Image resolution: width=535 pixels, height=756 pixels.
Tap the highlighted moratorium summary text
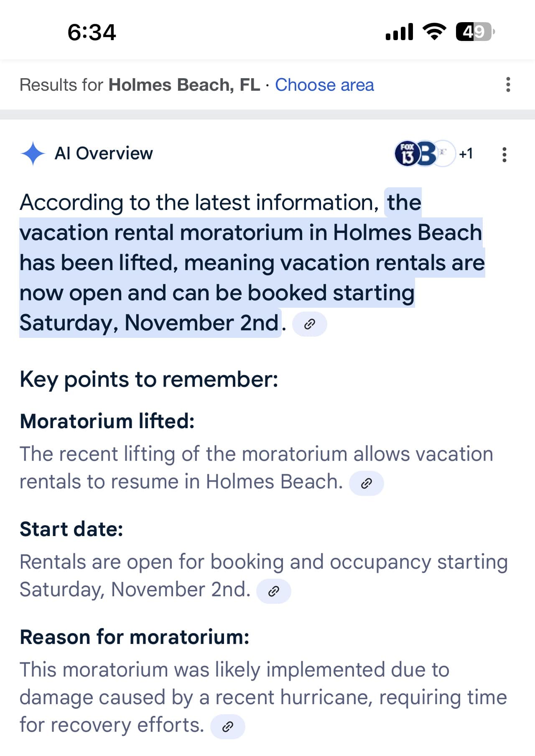tap(252, 263)
